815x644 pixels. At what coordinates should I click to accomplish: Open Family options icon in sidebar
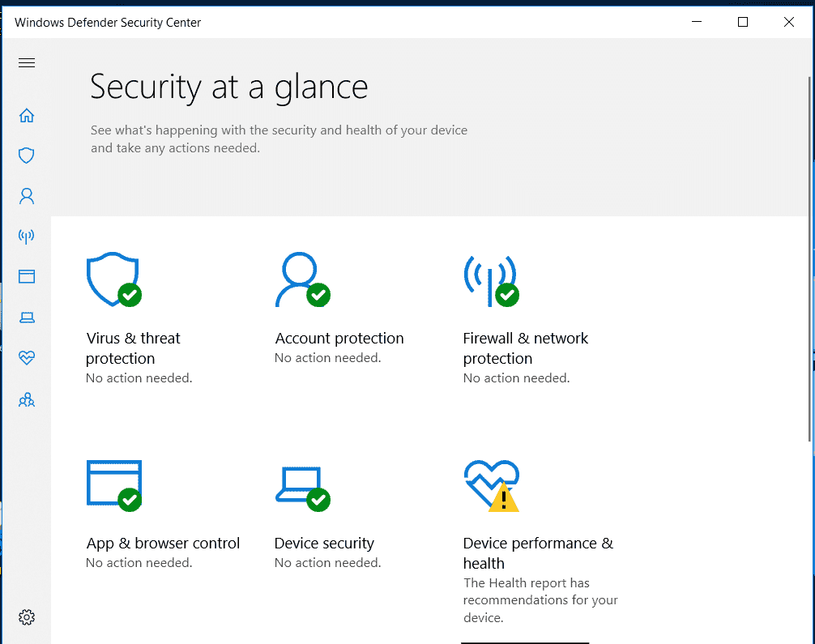27,399
